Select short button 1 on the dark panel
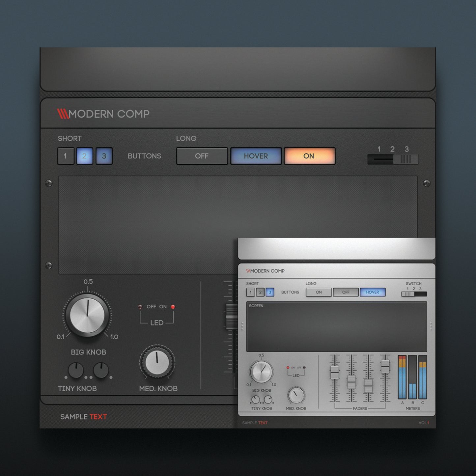Screen dimensions: 476x476 point(66,156)
